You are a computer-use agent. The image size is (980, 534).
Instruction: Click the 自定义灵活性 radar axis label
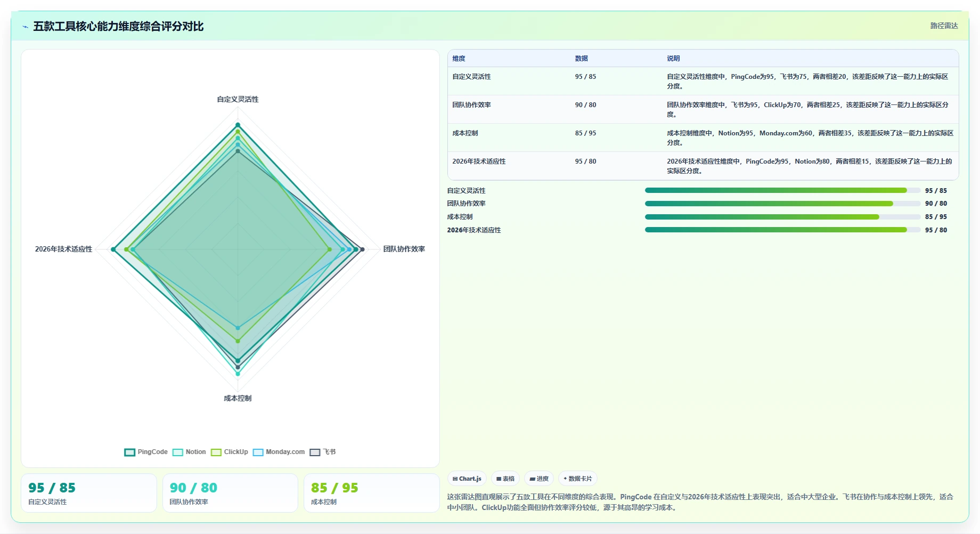pyautogui.click(x=238, y=99)
